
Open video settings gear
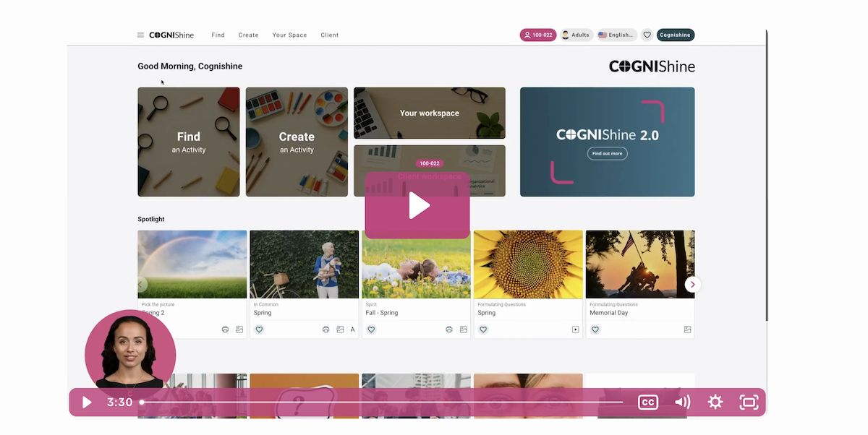715,402
